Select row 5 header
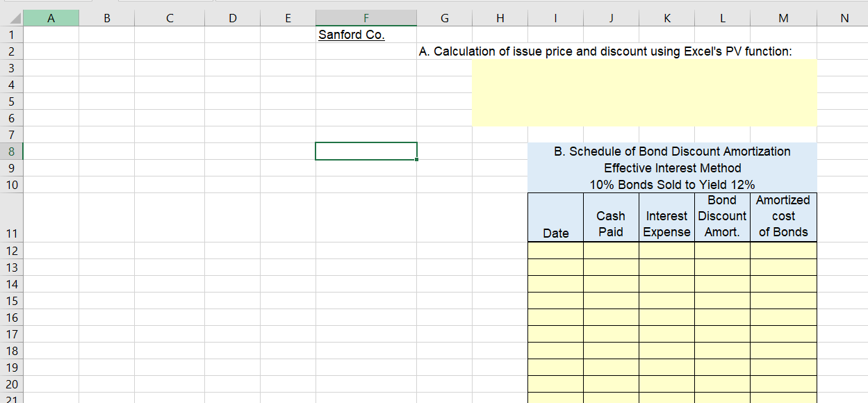Image resolution: width=868 pixels, height=403 pixels. [12, 101]
